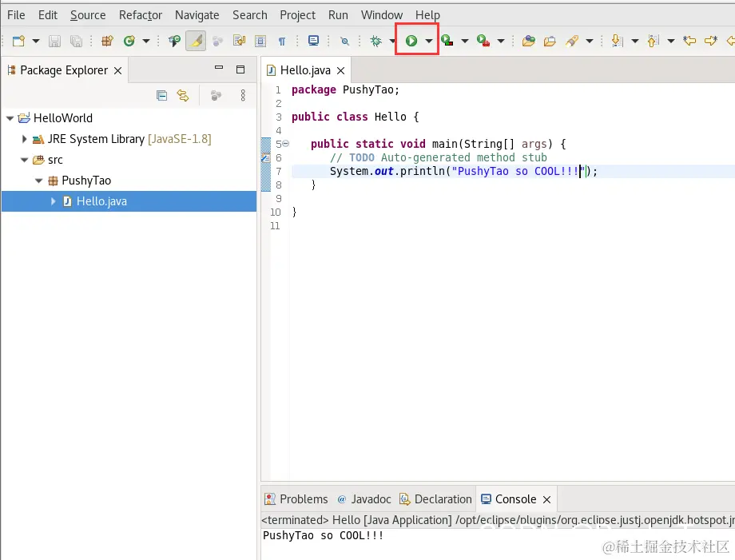Click the Save All icon
Viewport: 735px width, 560px height.
point(76,42)
